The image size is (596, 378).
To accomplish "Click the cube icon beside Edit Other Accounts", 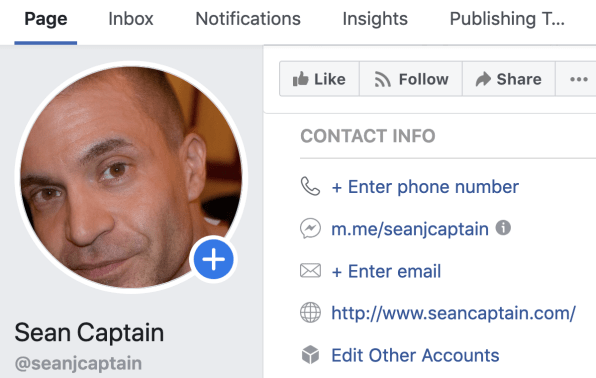I will coord(310,355).
